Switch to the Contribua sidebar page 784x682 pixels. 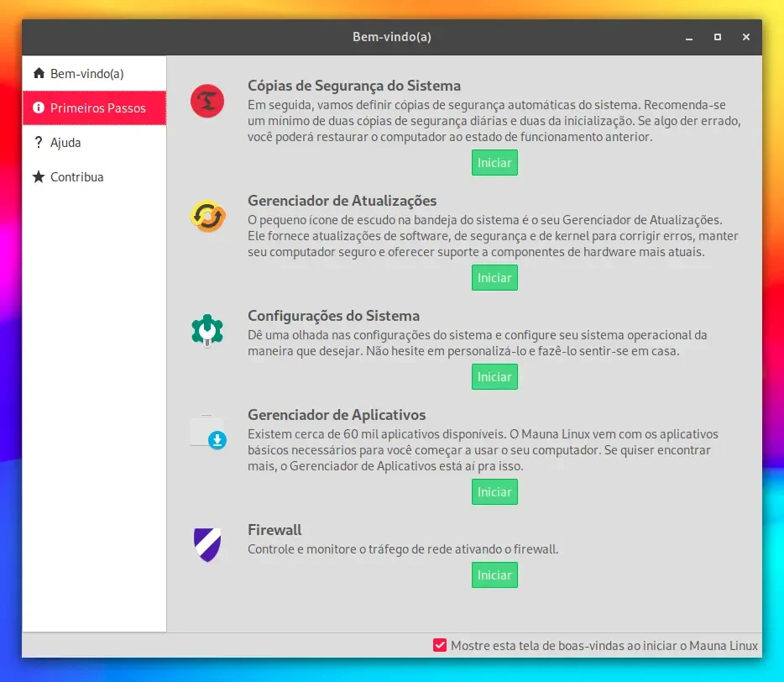point(94,176)
